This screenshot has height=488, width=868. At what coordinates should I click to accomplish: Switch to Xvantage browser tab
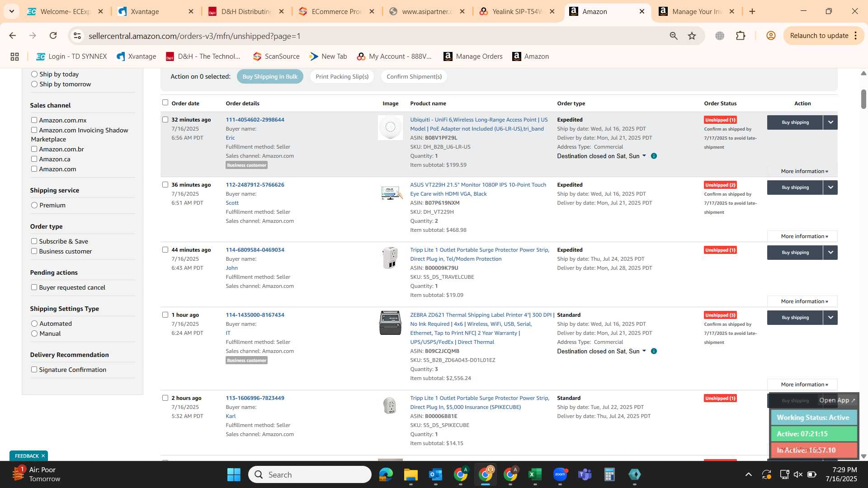[x=155, y=11]
